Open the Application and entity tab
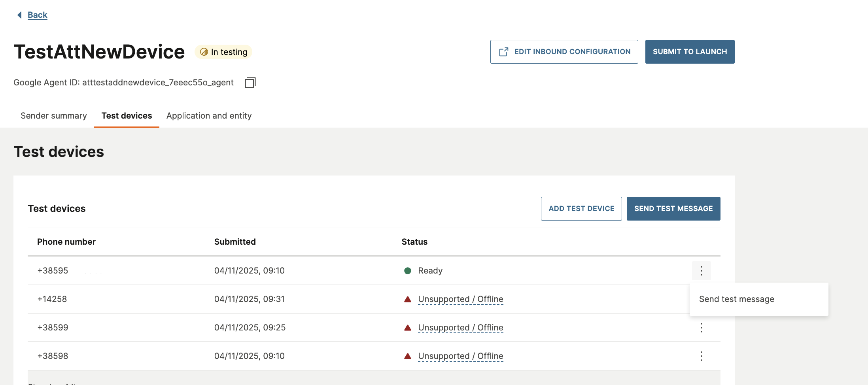 coord(209,116)
